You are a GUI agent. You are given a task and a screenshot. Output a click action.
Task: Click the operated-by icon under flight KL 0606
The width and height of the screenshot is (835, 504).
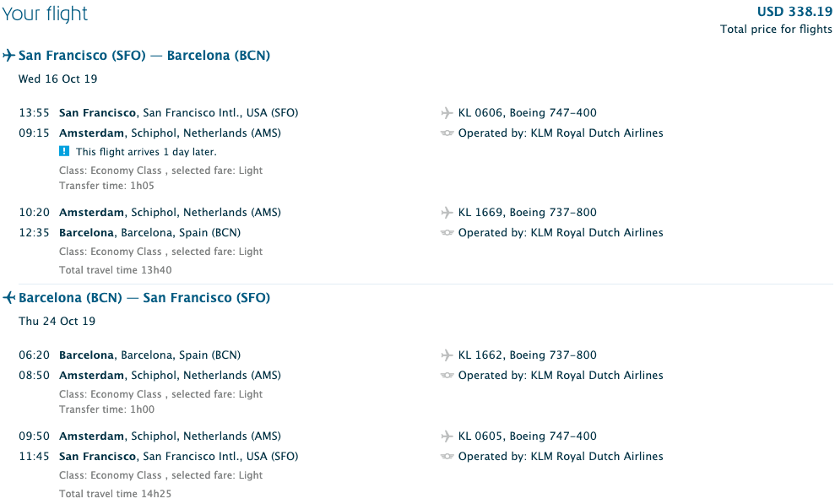coord(447,133)
